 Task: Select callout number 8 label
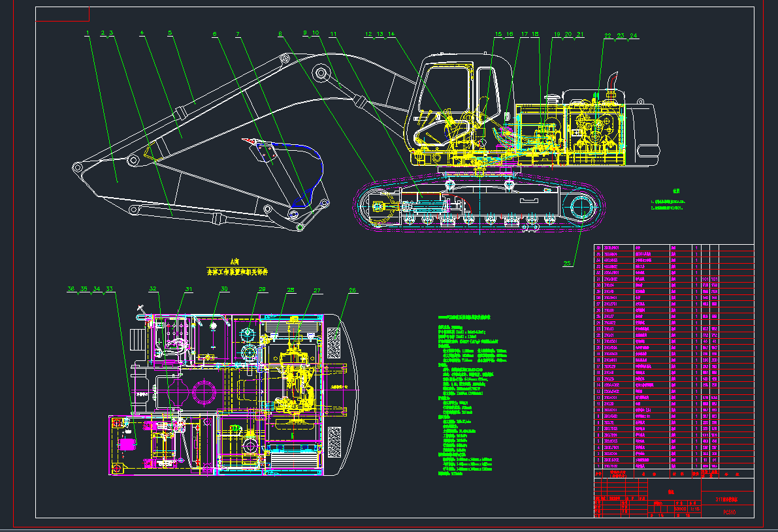(x=280, y=34)
